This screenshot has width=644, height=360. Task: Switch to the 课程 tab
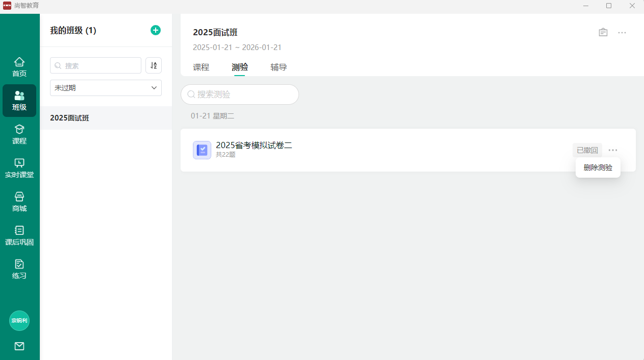tap(201, 67)
